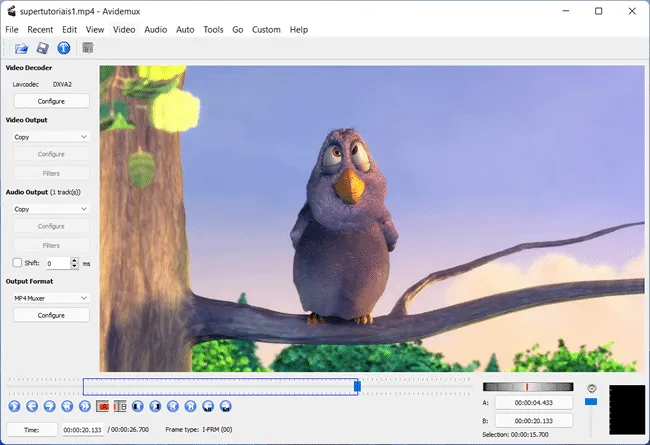
Task: Click the Open Video folder icon
Action: pyautogui.click(x=21, y=48)
